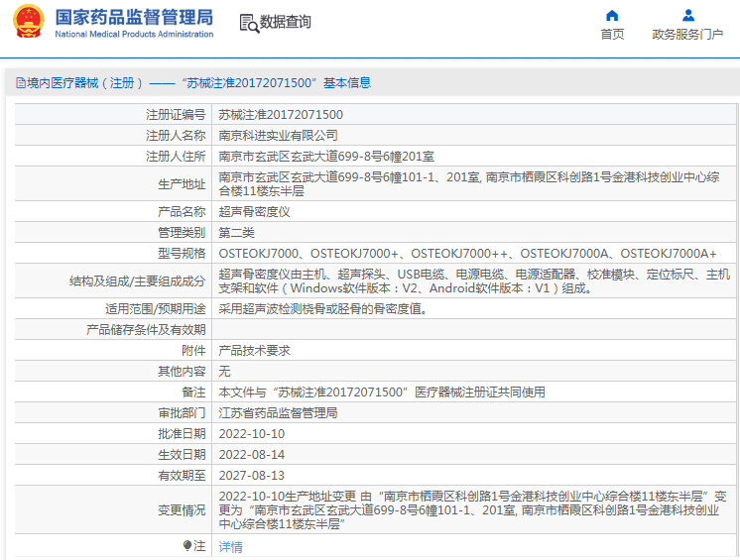Image resolution: width=740 pixels, height=560 pixels.
Task: Select approval date 2022-10-10
Action: pos(252,434)
